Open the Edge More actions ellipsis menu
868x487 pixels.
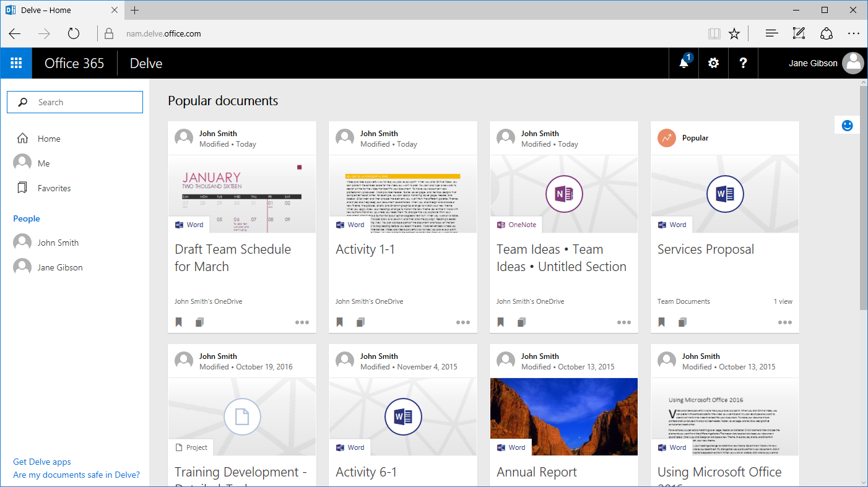tap(854, 34)
